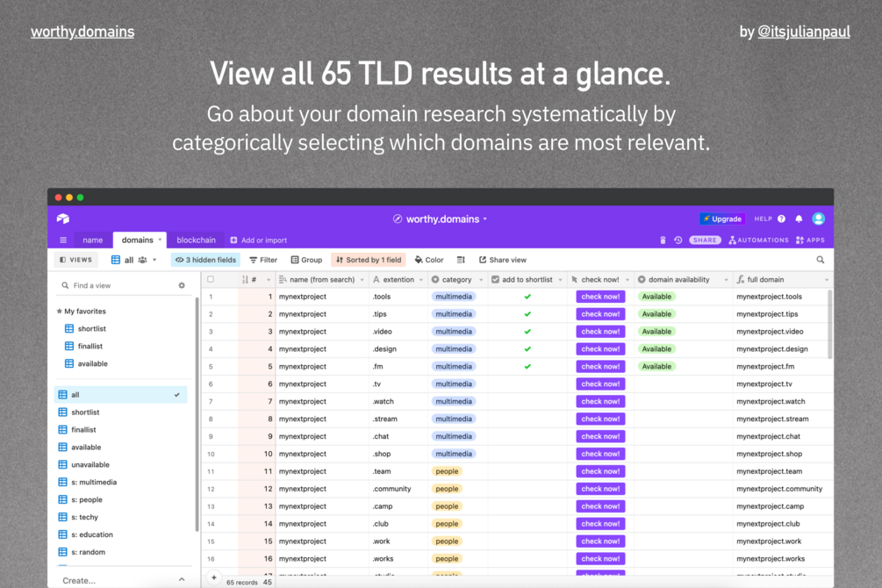Open @itsjulianpaul link
The image size is (882, 588).
click(x=804, y=32)
